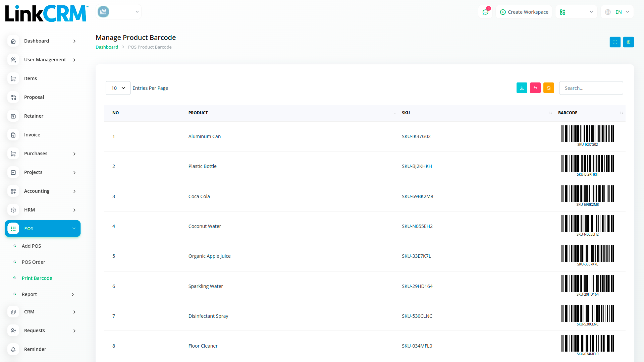Click the Items cart icon in sidebar
The image size is (644, 362).
[x=13, y=78]
